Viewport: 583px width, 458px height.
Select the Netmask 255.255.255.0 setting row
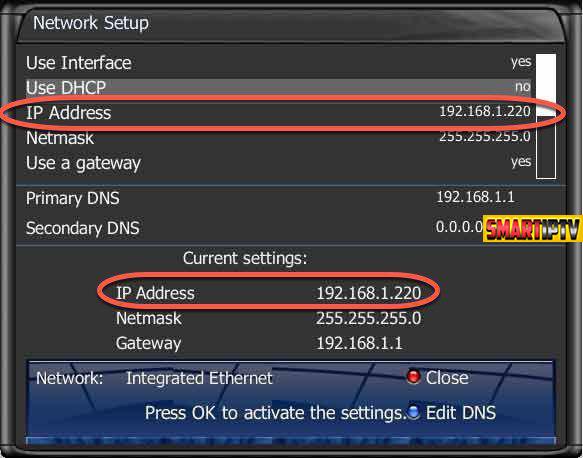pyautogui.click(x=278, y=138)
